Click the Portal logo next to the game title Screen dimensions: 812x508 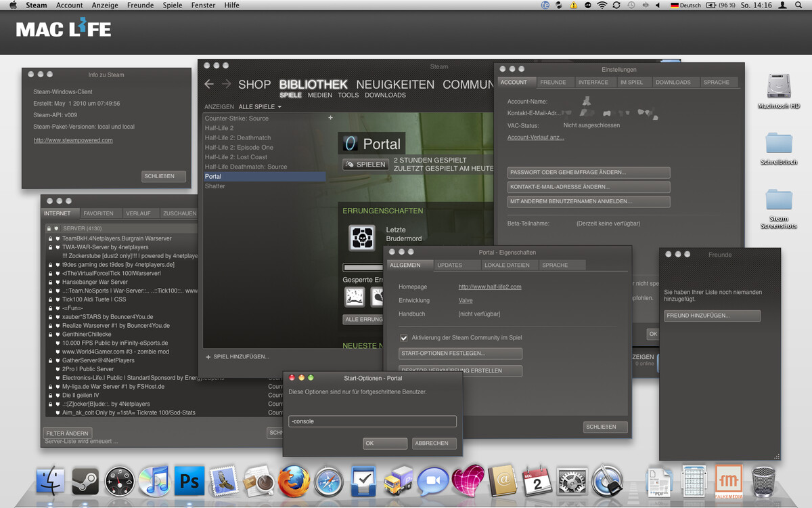[349, 144]
